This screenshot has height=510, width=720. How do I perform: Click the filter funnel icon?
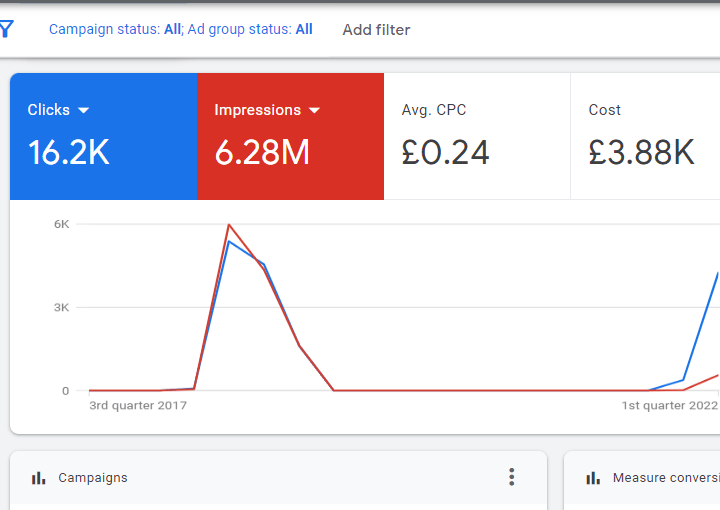[x=6, y=29]
